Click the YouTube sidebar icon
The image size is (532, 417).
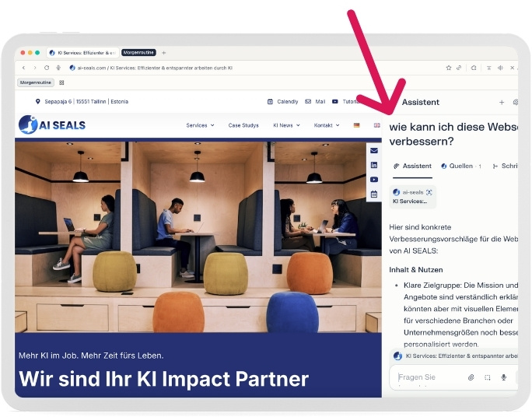pyautogui.click(x=374, y=180)
